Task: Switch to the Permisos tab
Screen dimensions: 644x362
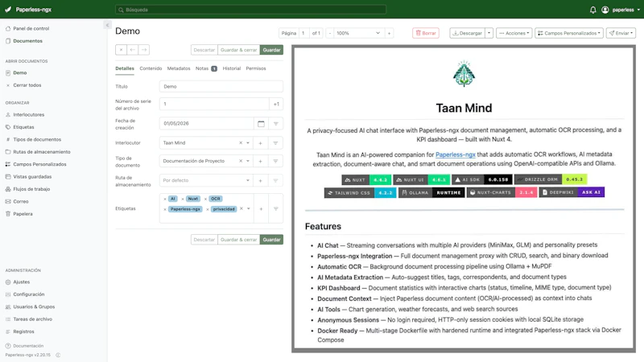Action: coord(256,68)
